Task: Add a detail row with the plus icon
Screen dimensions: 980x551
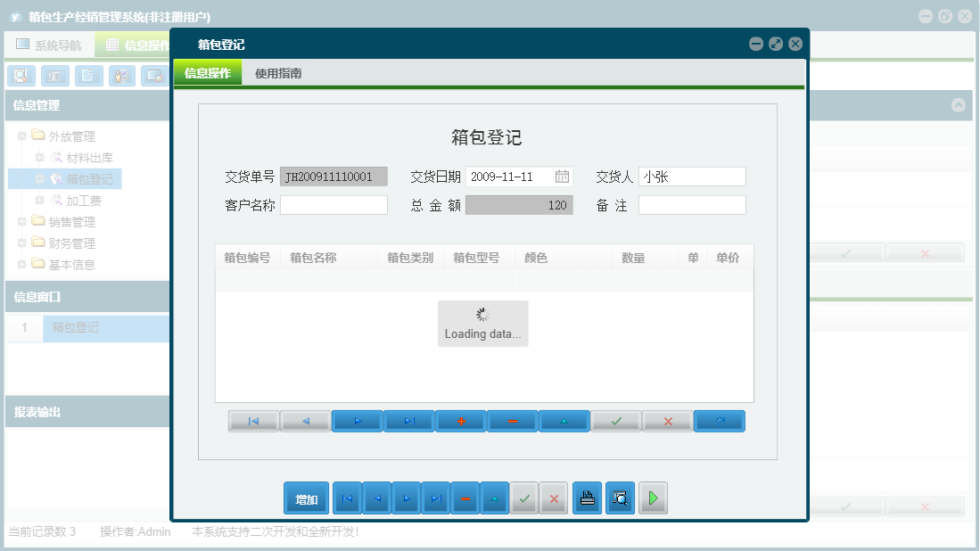Action: click(x=460, y=421)
